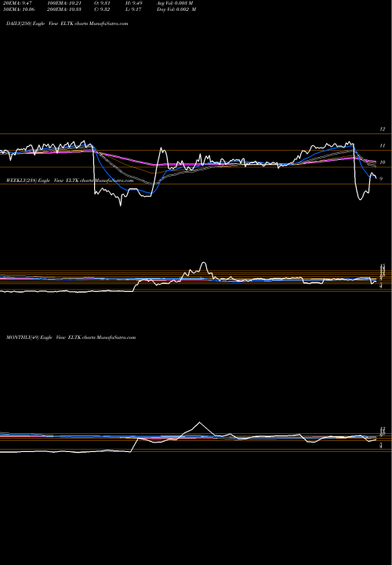The height and width of the screenshot is (565, 392).
Task: Select the open price 'O:' value
Action: tap(102, 3)
